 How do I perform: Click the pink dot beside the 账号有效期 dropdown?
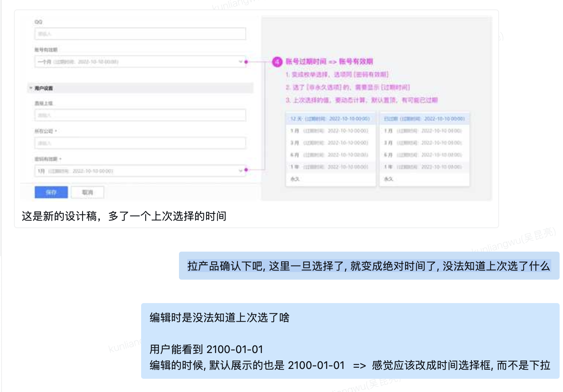[x=247, y=61]
